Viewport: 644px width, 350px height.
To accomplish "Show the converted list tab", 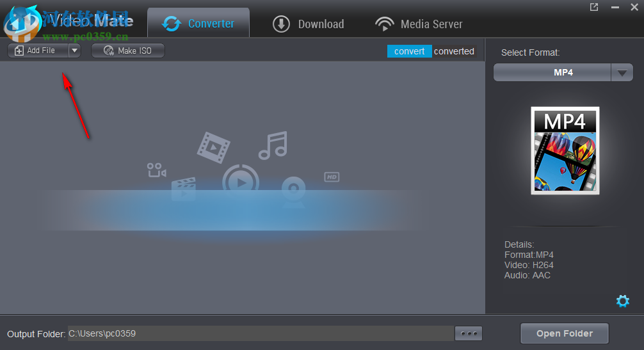I will pos(455,51).
